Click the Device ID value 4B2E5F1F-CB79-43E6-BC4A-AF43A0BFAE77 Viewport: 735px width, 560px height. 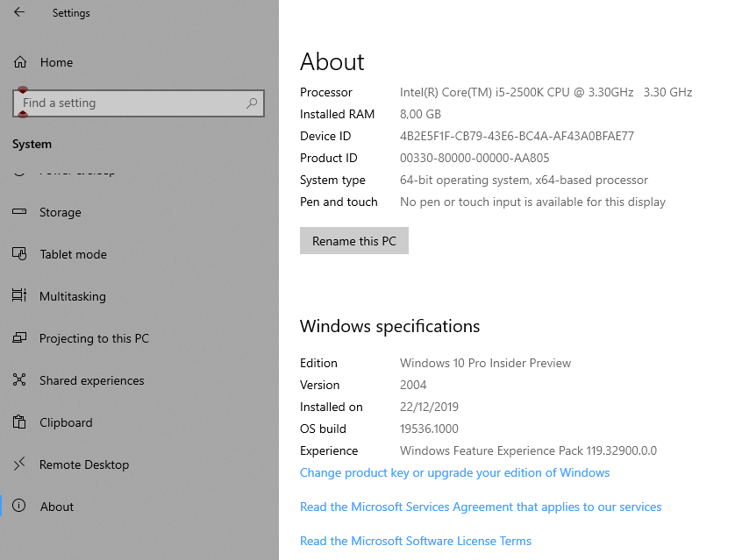pyautogui.click(x=517, y=136)
